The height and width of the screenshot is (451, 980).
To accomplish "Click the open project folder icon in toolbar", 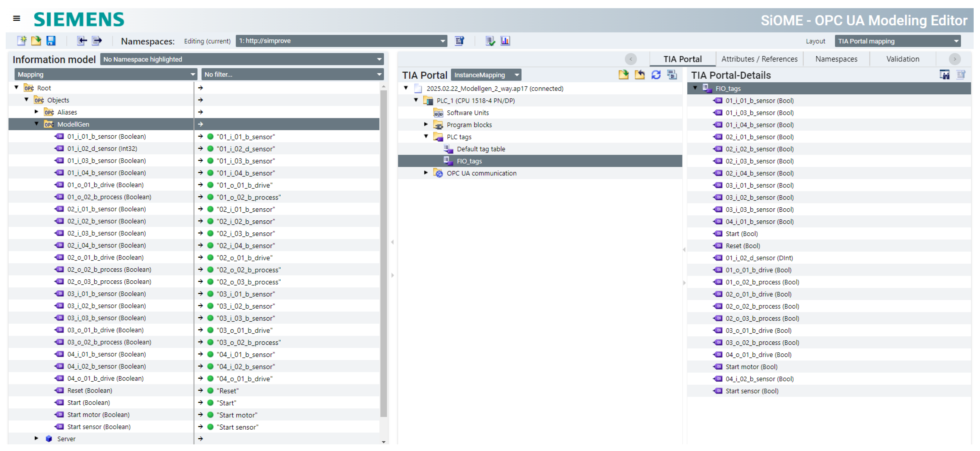I will (36, 41).
